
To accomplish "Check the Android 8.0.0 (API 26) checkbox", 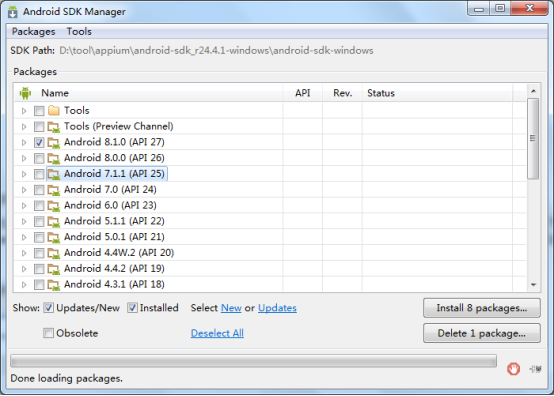I will point(39,158).
